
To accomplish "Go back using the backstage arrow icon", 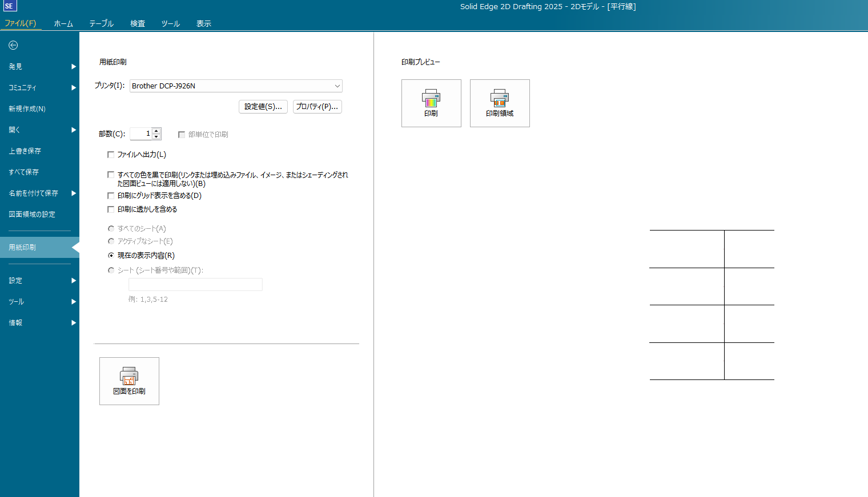I will (x=13, y=45).
